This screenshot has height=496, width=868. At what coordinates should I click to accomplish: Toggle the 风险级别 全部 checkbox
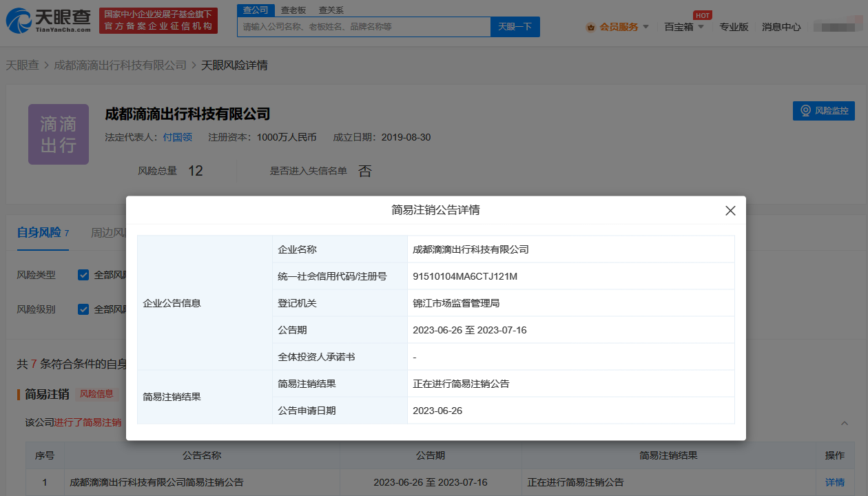pos(83,309)
